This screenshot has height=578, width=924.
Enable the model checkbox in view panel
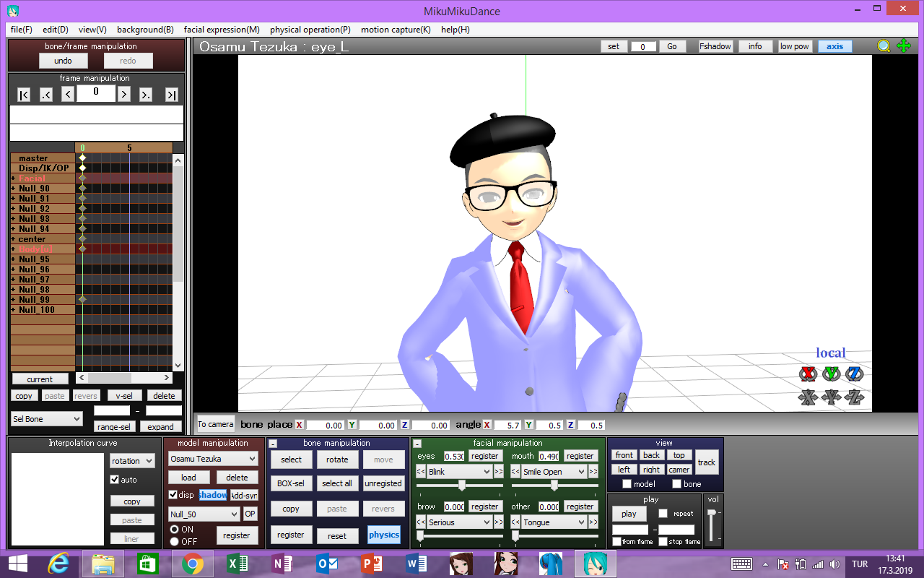pyautogui.click(x=627, y=484)
